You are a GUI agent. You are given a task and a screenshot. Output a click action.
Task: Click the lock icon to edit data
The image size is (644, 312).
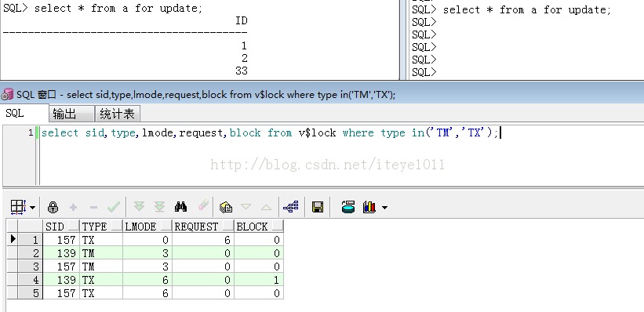tap(53, 207)
